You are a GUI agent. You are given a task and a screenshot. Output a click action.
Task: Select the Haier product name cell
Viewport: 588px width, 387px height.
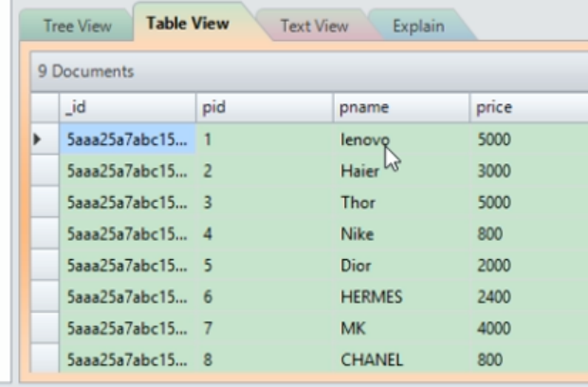tap(359, 171)
